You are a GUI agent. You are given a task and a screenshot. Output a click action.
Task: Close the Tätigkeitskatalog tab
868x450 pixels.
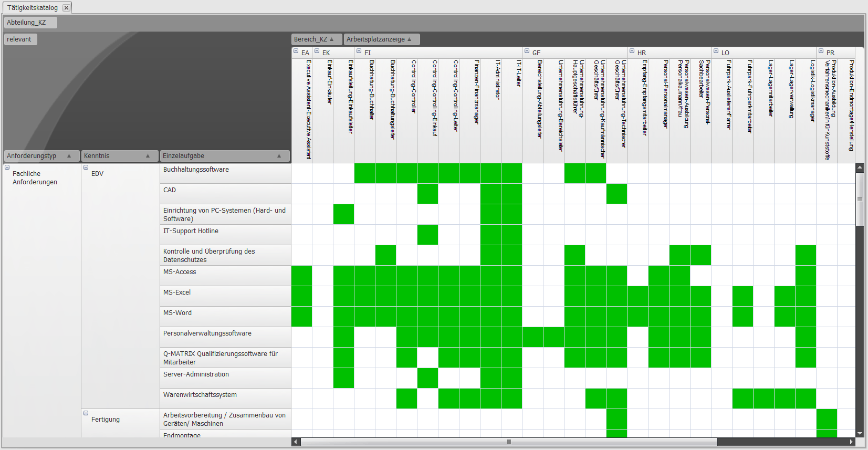click(x=66, y=8)
